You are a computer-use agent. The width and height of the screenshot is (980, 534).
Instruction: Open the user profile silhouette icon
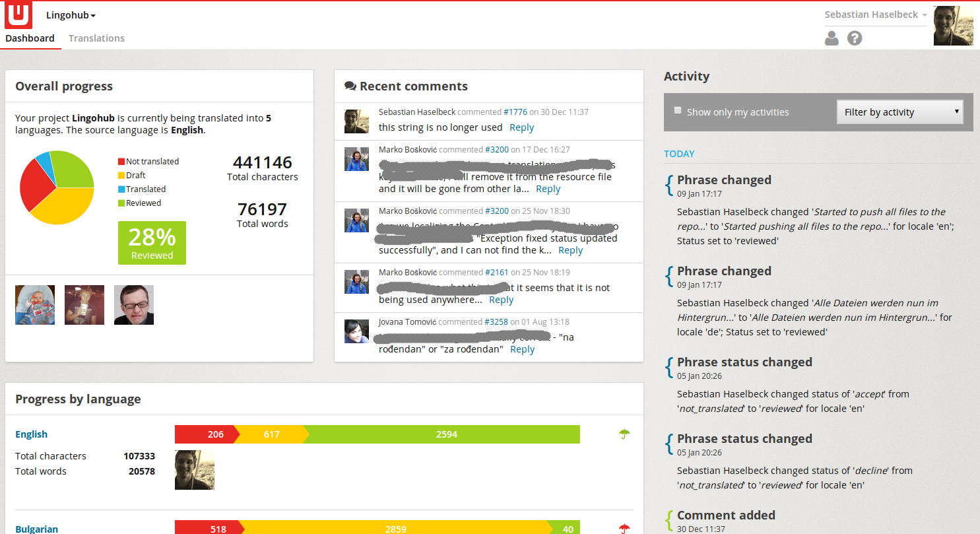click(x=832, y=38)
